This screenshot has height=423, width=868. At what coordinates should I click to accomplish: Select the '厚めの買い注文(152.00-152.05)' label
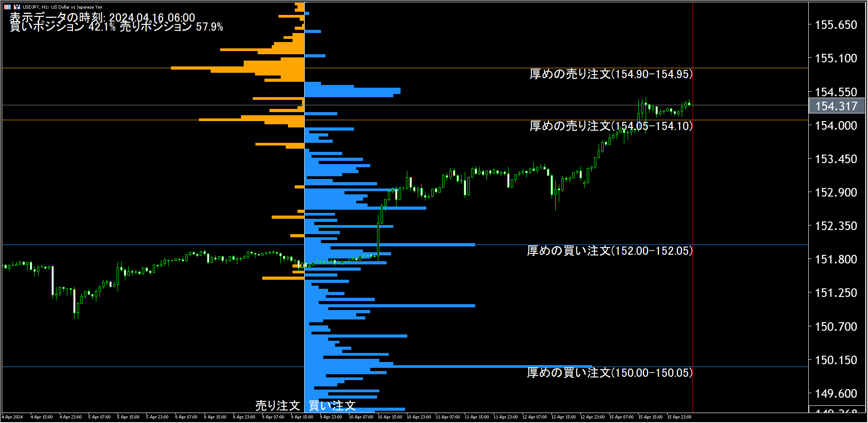tap(609, 251)
